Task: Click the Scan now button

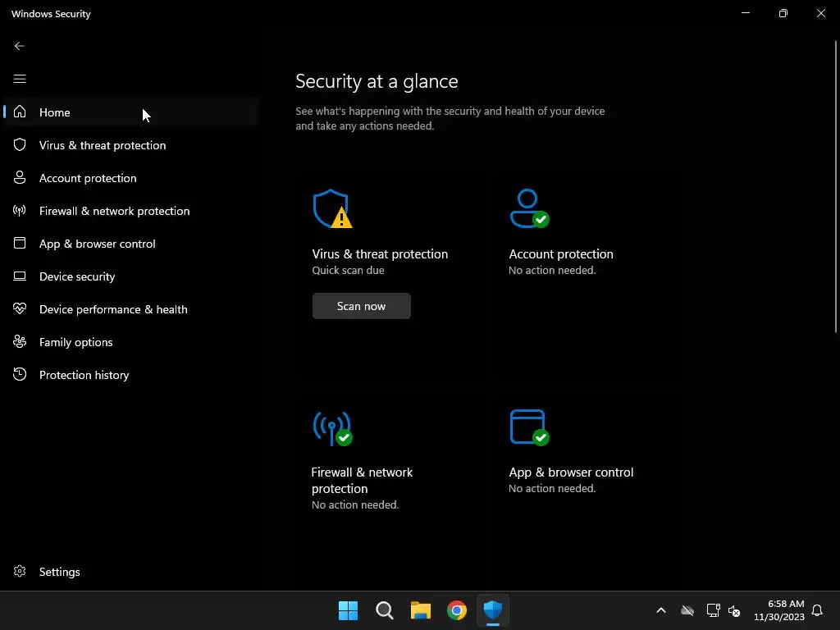Action: click(x=362, y=306)
